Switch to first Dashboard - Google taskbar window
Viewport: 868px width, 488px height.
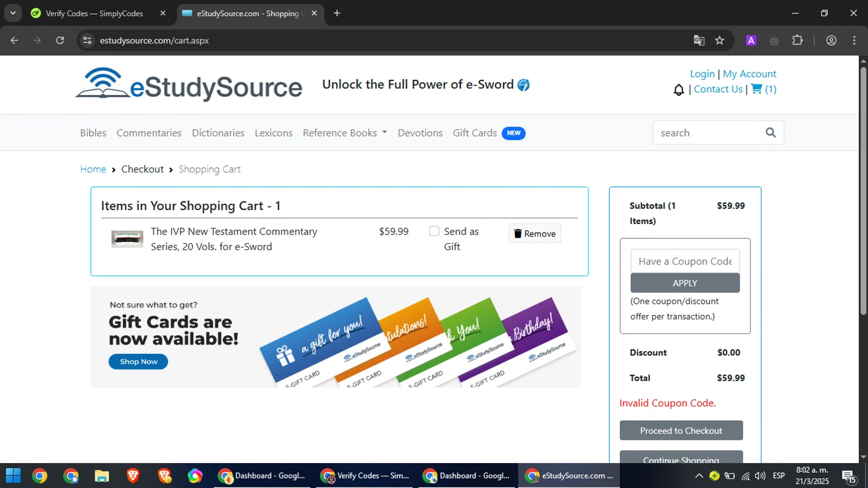pyautogui.click(x=262, y=476)
